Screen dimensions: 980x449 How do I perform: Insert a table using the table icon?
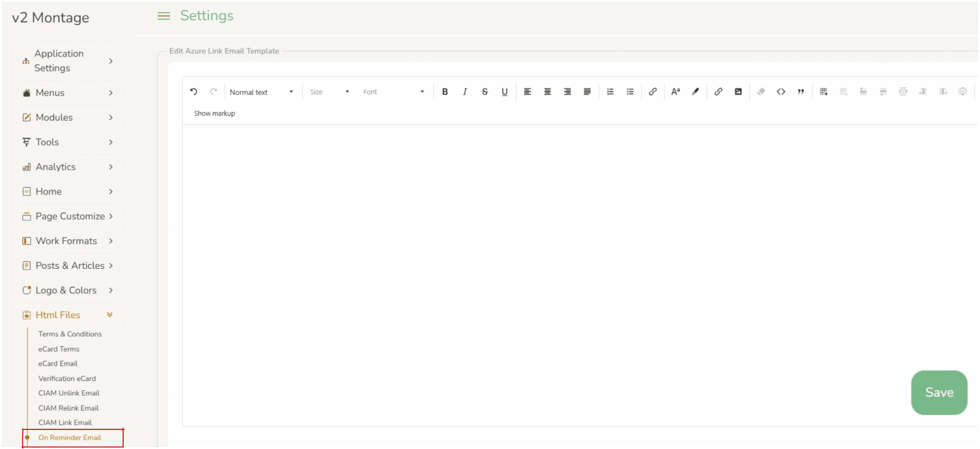click(x=823, y=91)
